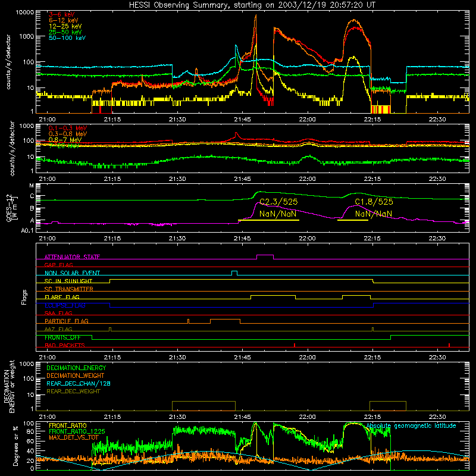Select the green 25-50 keV legend entry

[65, 32]
